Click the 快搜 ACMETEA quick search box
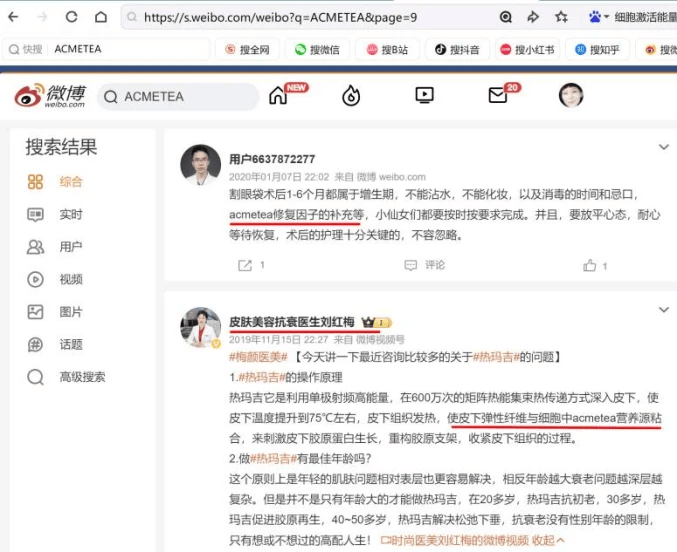Screen dimensions: 677x552 (107, 49)
